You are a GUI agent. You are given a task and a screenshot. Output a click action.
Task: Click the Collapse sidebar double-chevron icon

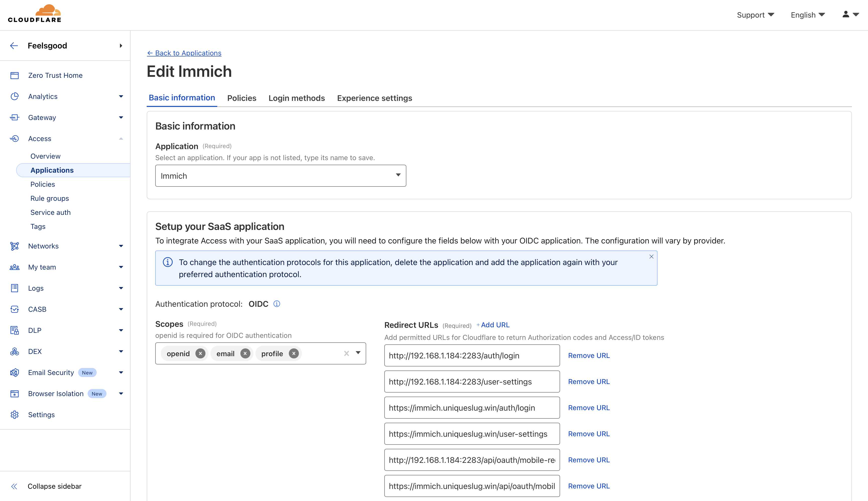14,486
